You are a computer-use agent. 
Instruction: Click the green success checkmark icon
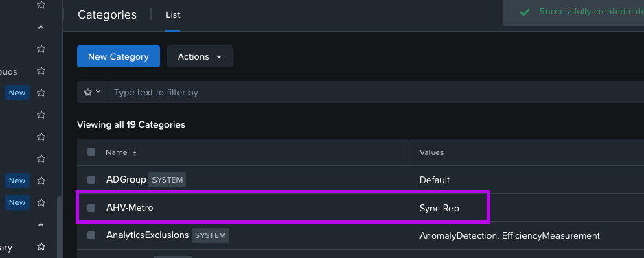coord(525,12)
